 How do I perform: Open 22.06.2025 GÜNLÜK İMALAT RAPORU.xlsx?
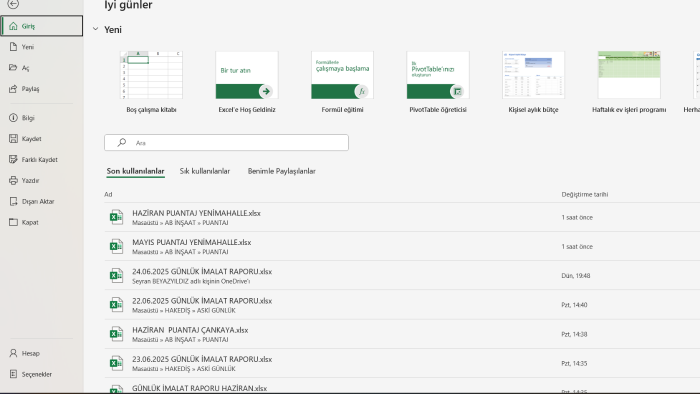click(402, 305)
